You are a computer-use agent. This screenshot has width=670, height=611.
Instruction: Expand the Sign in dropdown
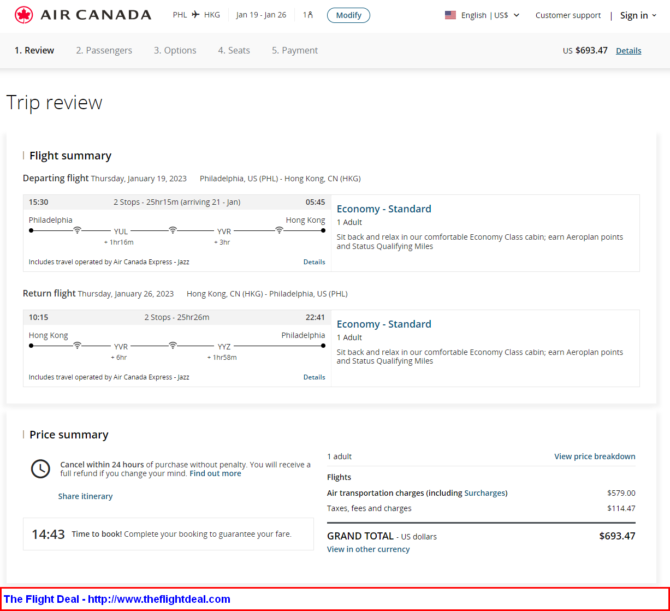[x=638, y=15]
